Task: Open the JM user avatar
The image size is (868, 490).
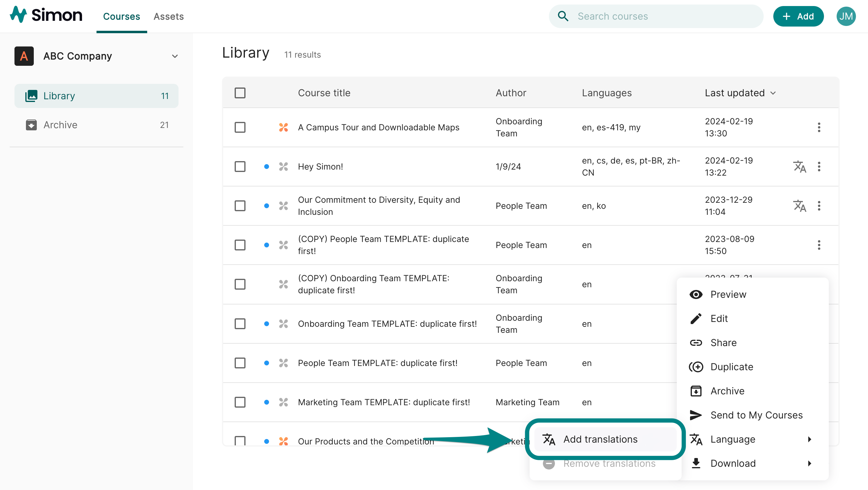Action: [x=846, y=16]
